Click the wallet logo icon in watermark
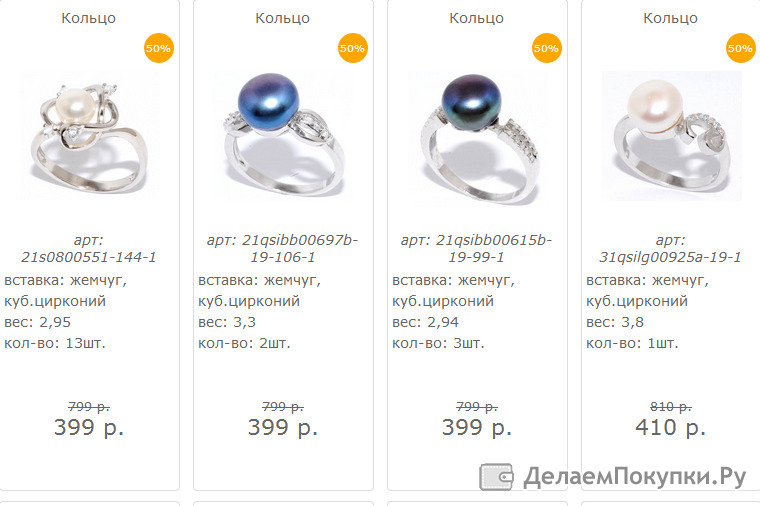This screenshot has width=760, height=506. click(496, 477)
